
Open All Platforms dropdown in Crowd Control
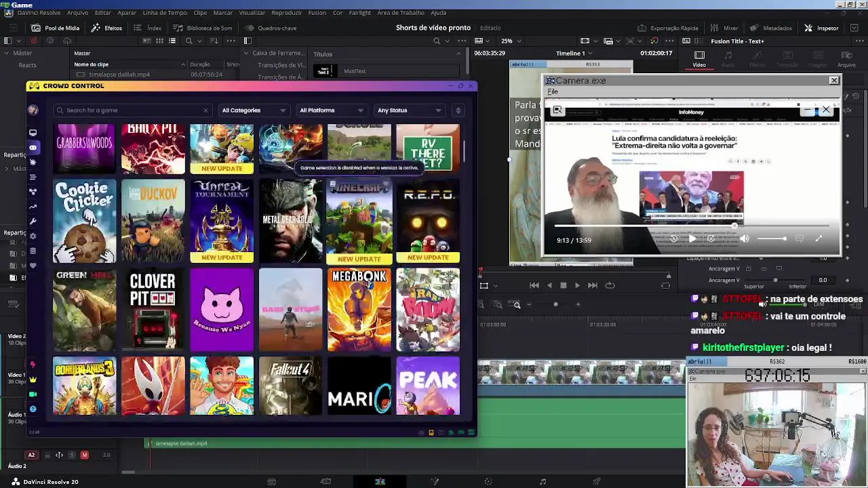tap(332, 110)
